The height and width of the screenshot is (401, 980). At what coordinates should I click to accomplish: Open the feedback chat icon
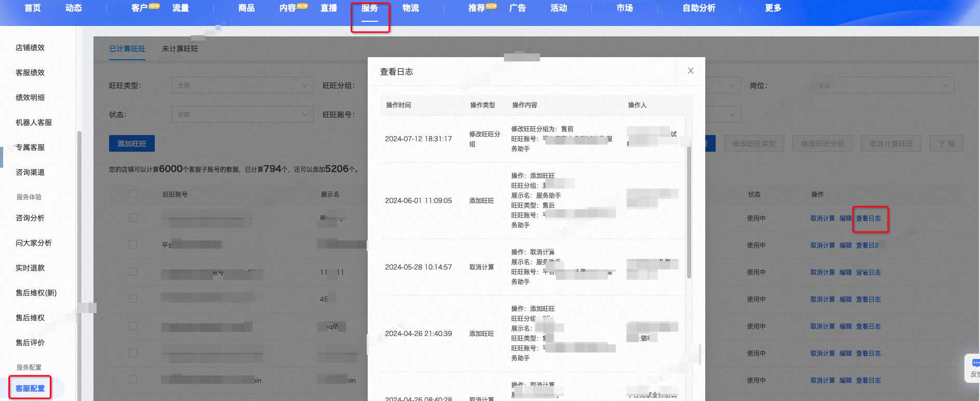pyautogui.click(x=975, y=363)
